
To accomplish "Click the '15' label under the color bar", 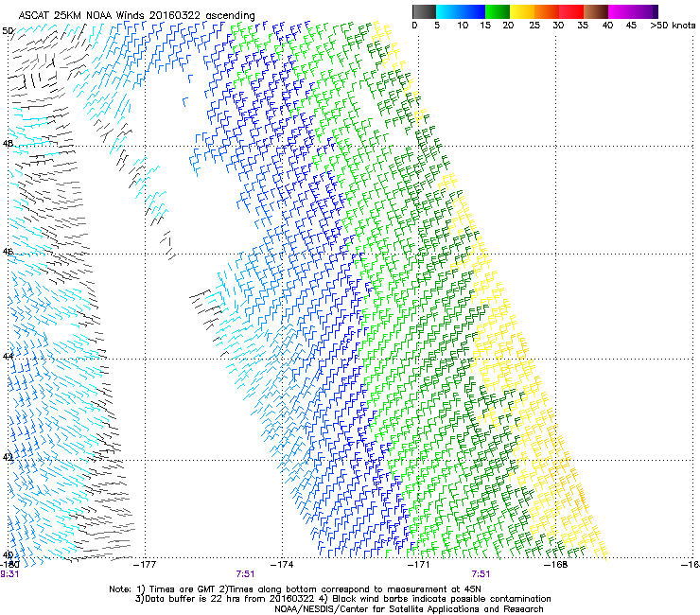I will (485, 26).
